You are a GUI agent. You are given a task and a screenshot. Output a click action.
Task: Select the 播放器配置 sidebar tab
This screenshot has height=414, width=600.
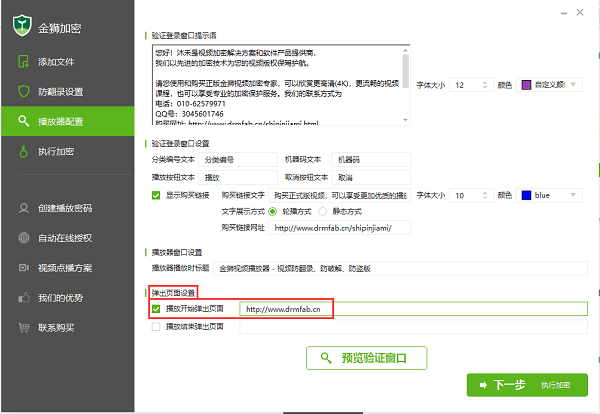68,121
